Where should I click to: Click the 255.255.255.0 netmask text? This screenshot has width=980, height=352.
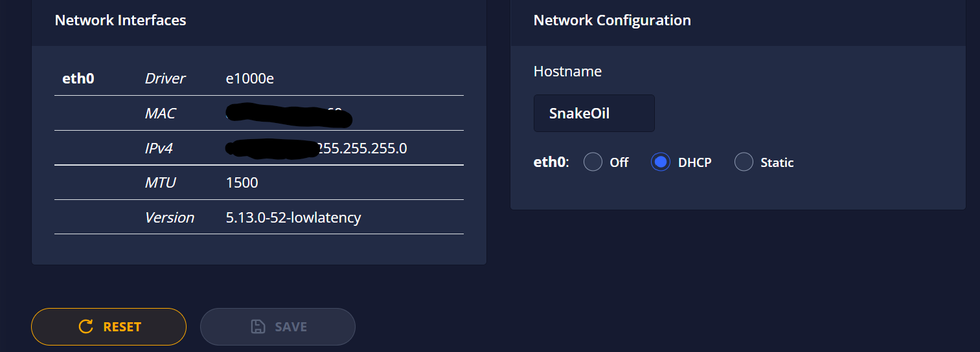[361, 148]
